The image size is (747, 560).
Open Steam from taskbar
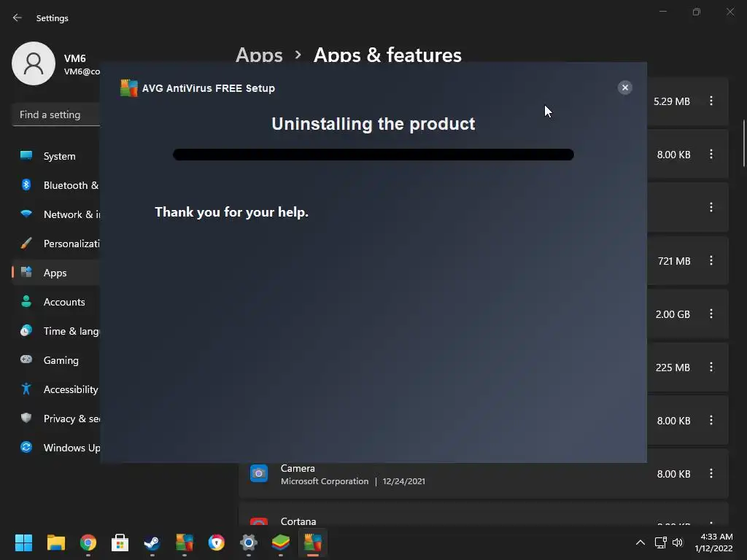(x=152, y=542)
